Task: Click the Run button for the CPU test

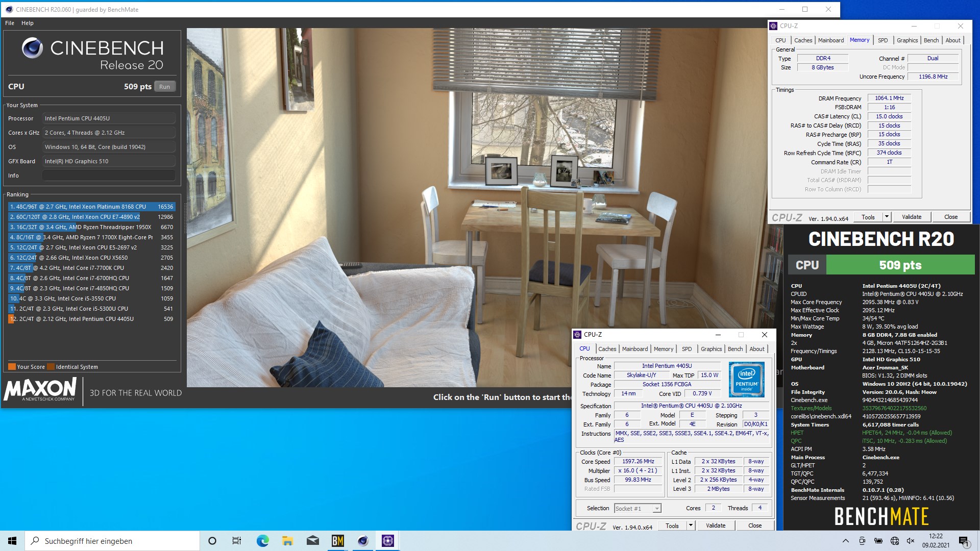Action: tap(164, 87)
